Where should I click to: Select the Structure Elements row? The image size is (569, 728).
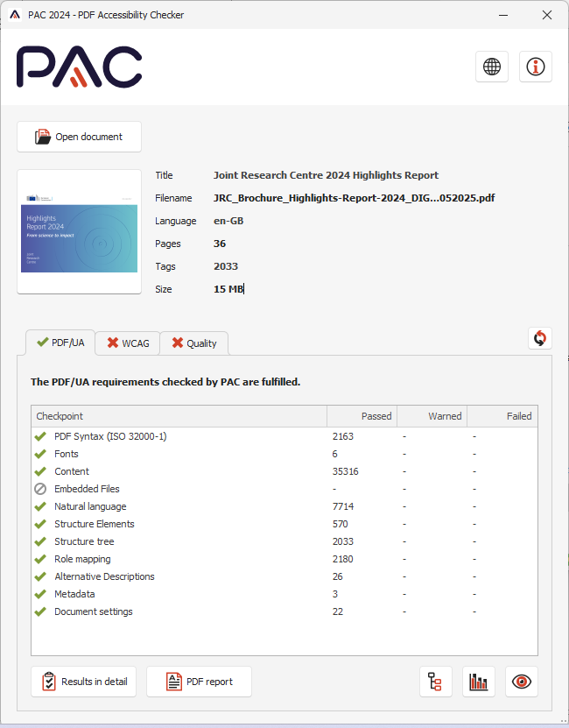click(x=284, y=524)
